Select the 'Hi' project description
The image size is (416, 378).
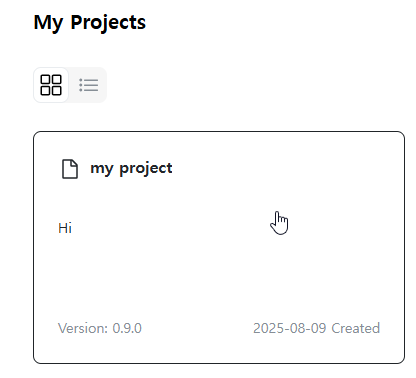click(65, 228)
